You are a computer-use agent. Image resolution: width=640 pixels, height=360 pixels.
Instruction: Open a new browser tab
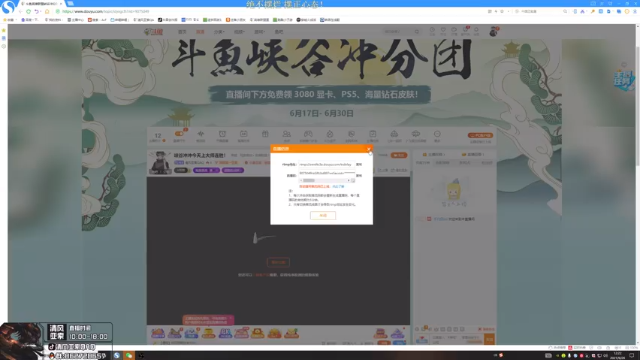coord(70,3)
